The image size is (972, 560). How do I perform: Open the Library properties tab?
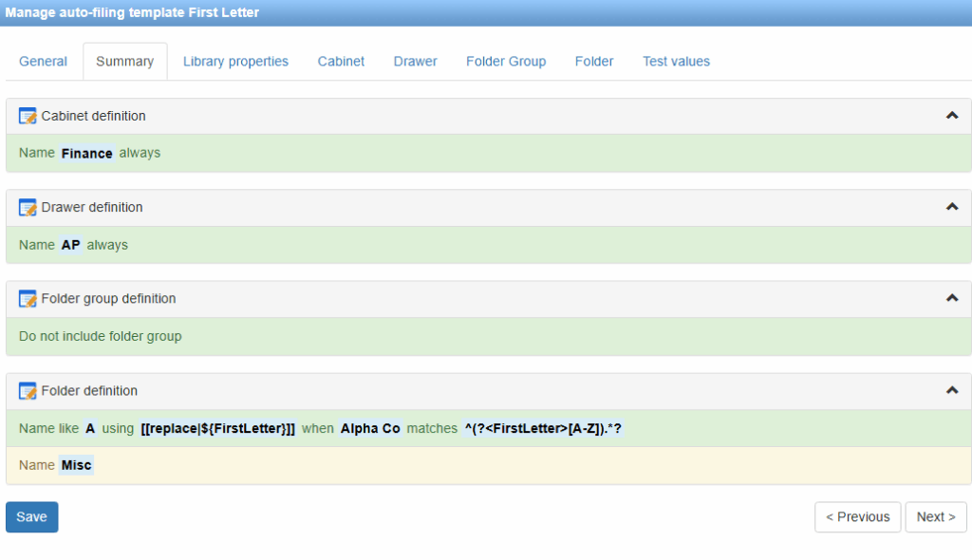(x=235, y=62)
